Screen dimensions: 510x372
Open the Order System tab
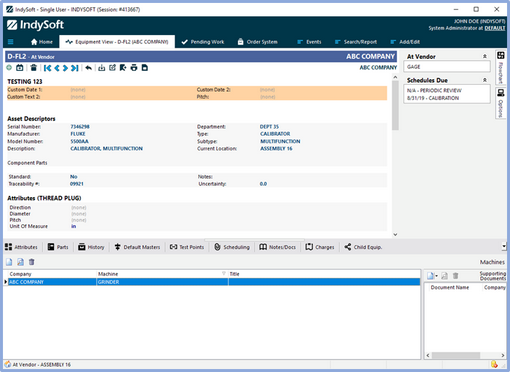click(257, 42)
